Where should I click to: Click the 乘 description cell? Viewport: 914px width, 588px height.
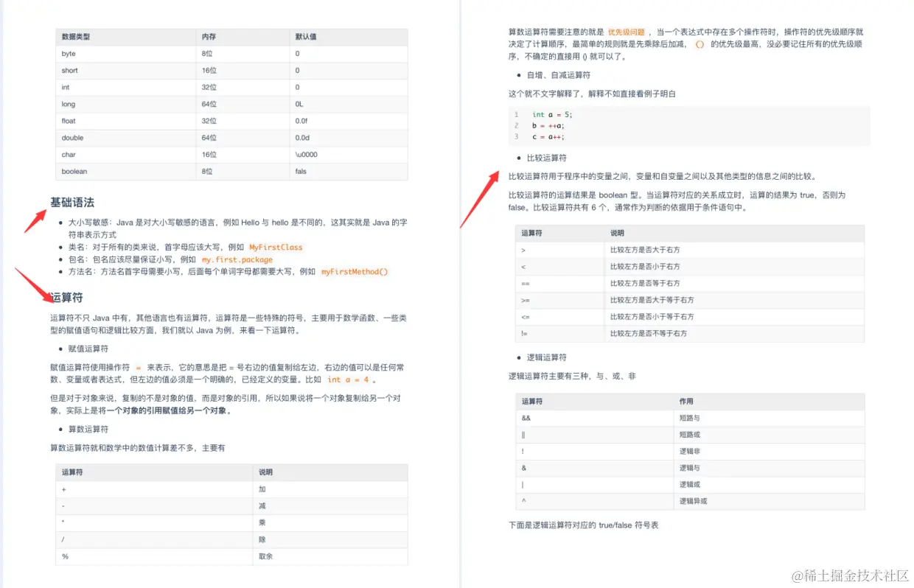coord(330,522)
